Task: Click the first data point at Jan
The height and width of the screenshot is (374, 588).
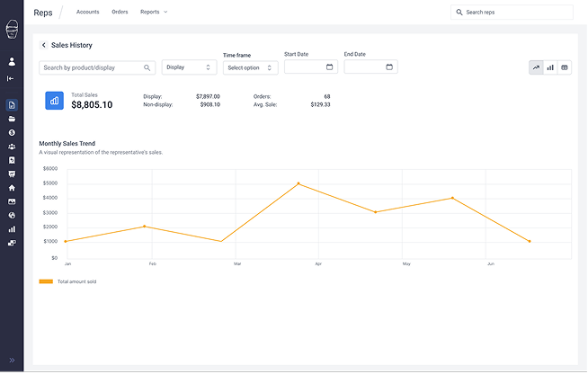Action: pyautogui.click(x=66, y=241)
